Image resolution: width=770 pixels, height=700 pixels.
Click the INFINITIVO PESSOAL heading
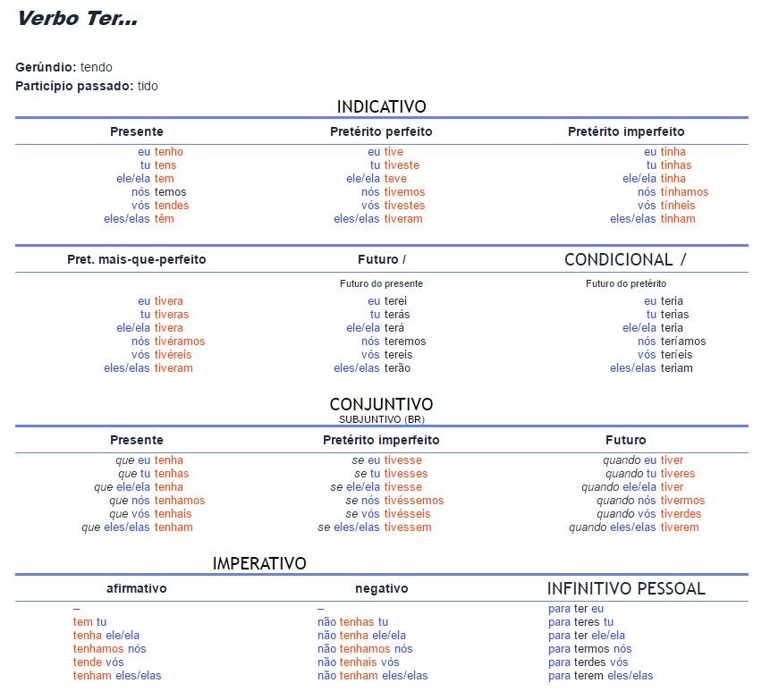point(626,588)
